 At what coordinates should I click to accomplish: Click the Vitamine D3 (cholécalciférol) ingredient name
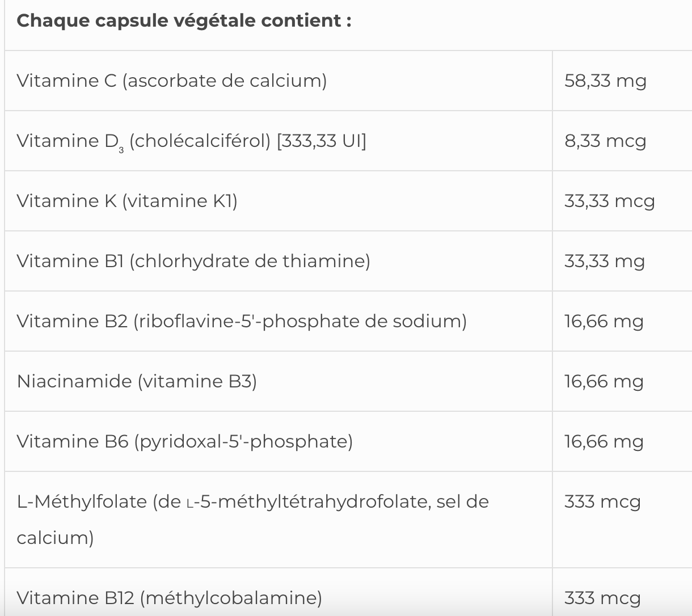coord(143,141)
